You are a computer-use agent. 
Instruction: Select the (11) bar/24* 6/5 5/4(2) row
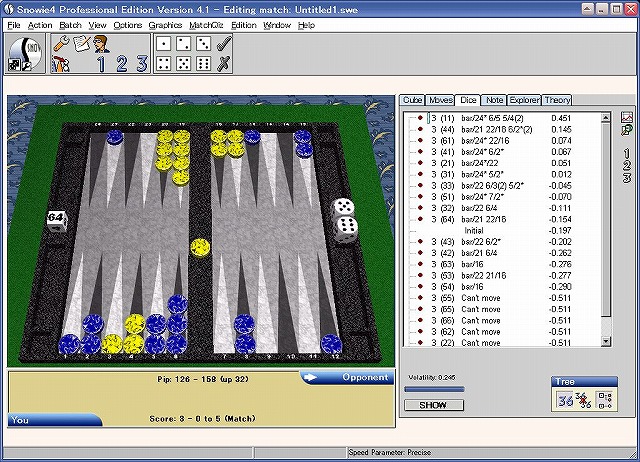click(x=500, y=118)
